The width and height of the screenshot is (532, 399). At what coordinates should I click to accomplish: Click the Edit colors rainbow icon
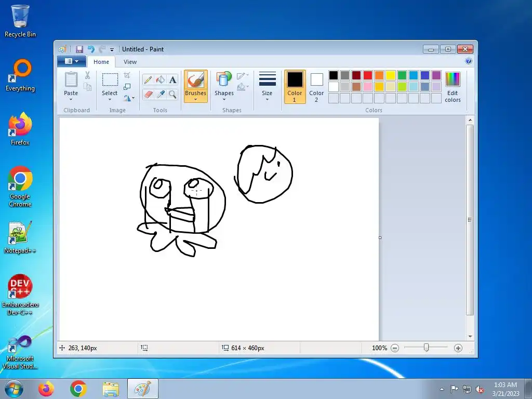(453, 79)
